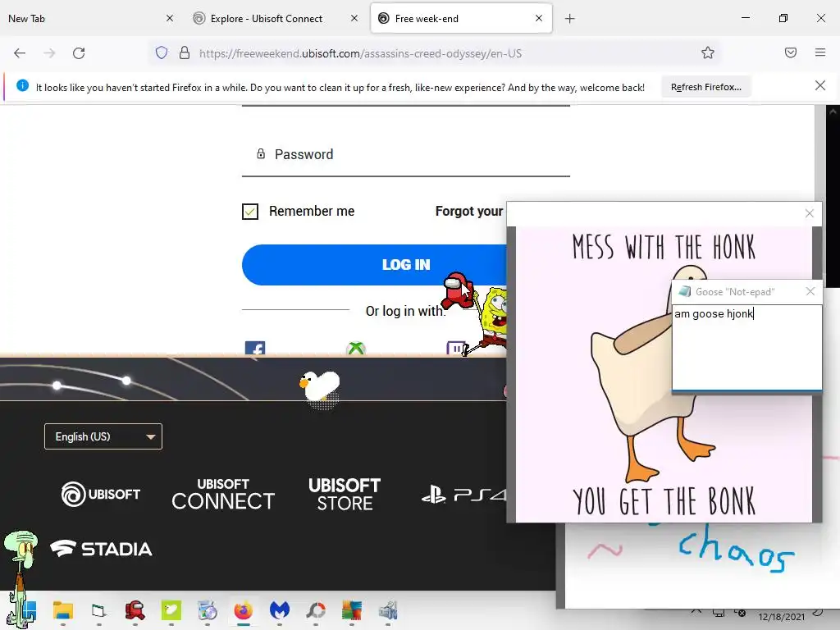
Task: Open the green Desktop Goose taskbar app
Action: [x=171, y=610]
